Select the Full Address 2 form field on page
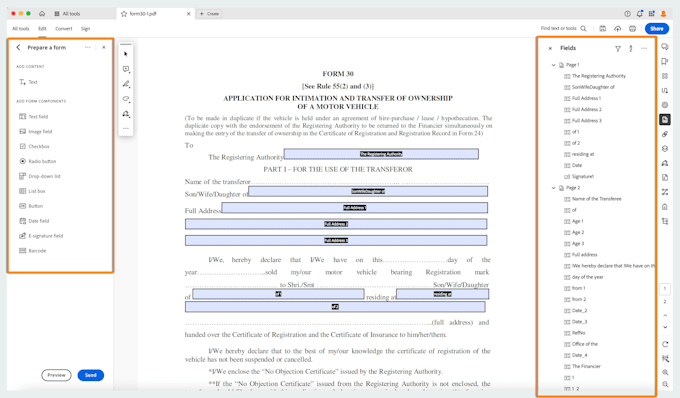680x398 pixels. 336,224
